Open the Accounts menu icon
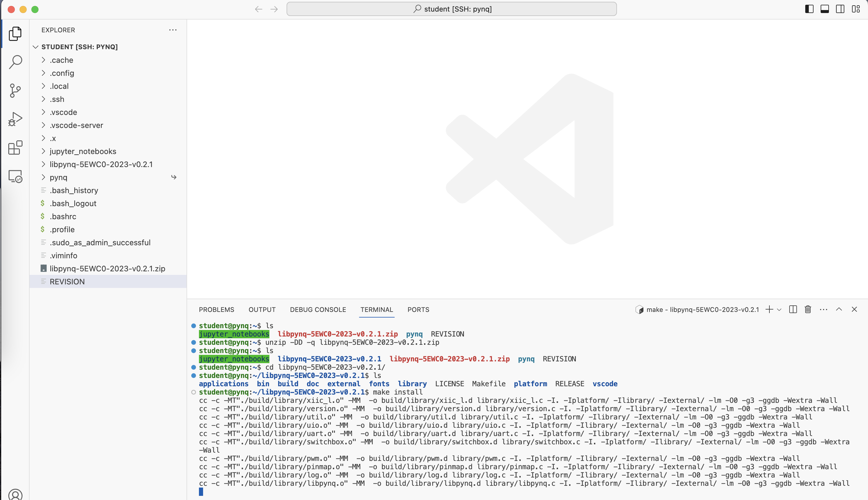The image size is (868, 500). tap(15, 494)
